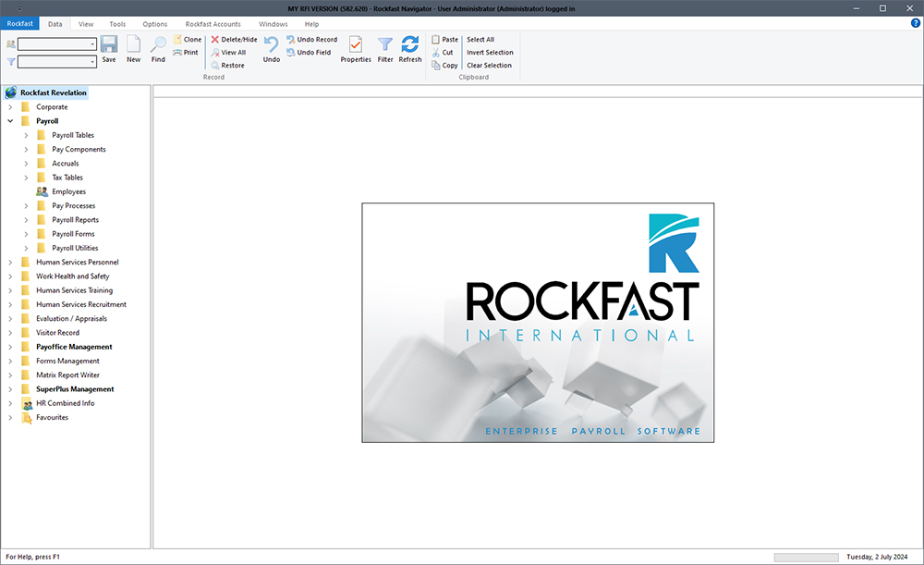924x565 pixels.
Task: Expand the Tax Tables folder
Action: 26,178
